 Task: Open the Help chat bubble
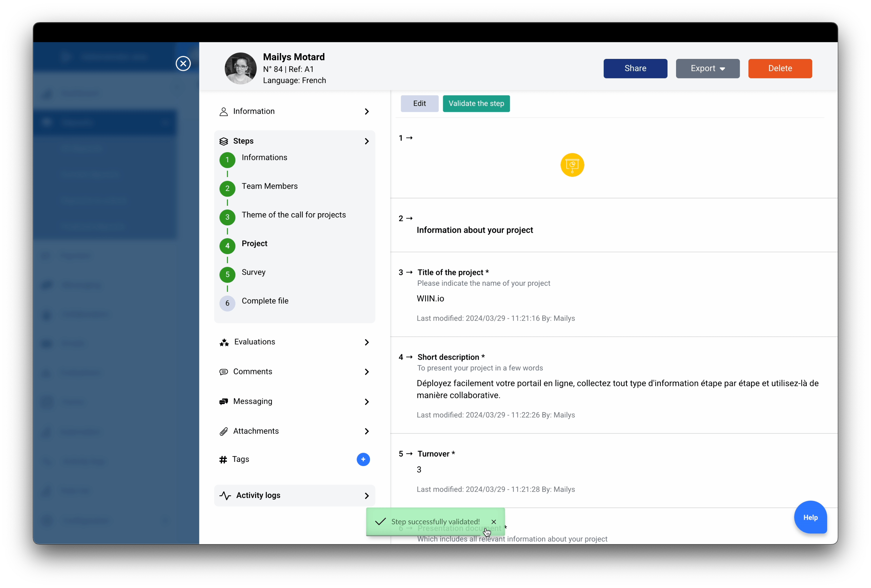[x=810, y=517]
